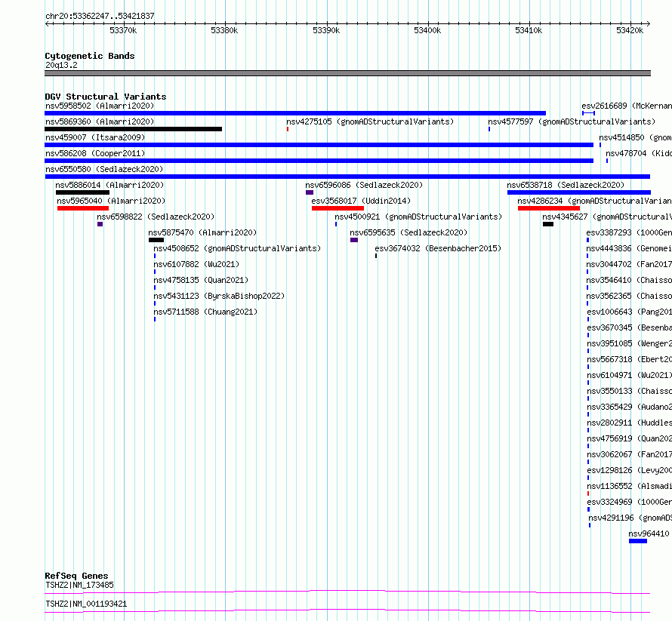The height and width of the screenshot is (621, 672).
Task: Select the esv1006643 variant label
Action: click(629, 312)
